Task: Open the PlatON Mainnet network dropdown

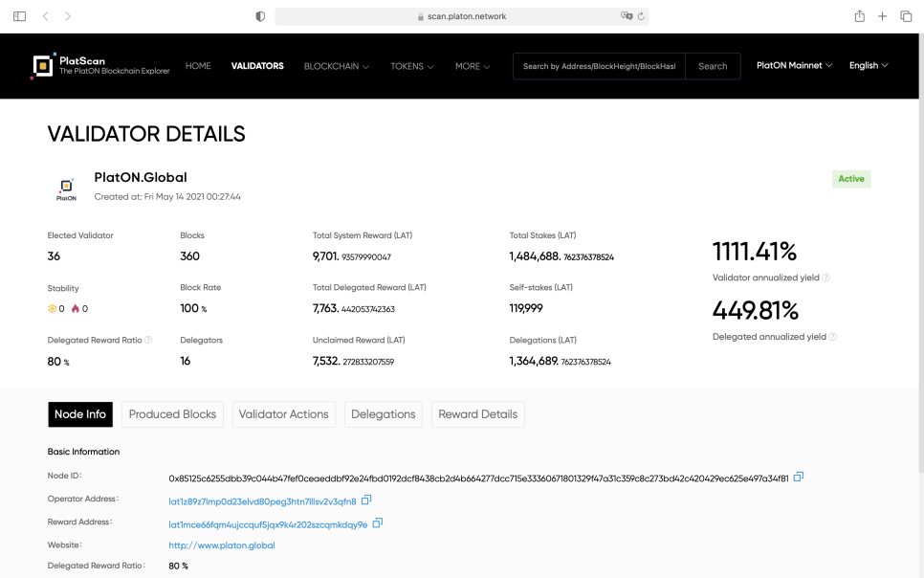Action: (794, 65)
